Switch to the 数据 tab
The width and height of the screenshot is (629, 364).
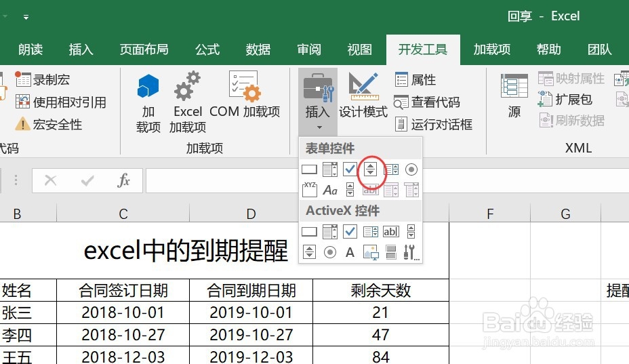(258, 49)
